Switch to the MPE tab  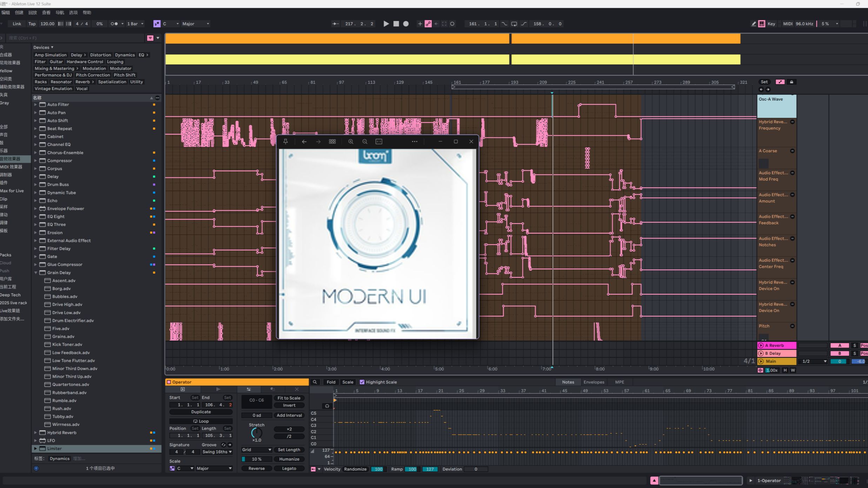619,382
